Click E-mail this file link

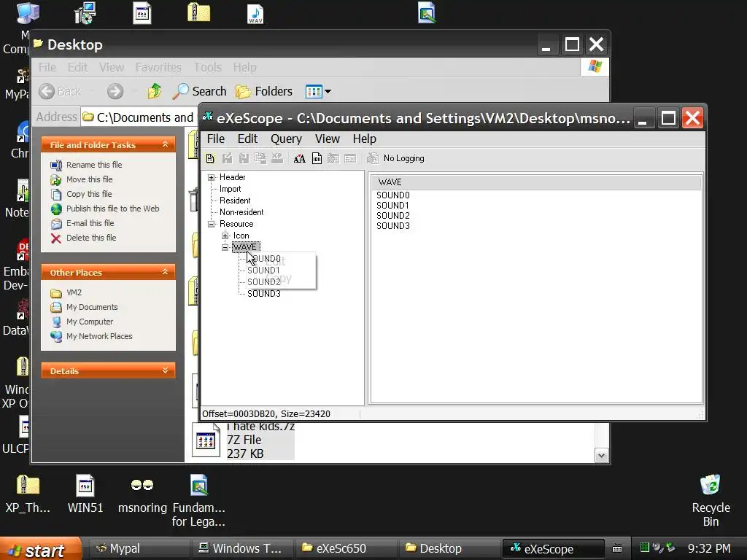[x=90, y=223]
